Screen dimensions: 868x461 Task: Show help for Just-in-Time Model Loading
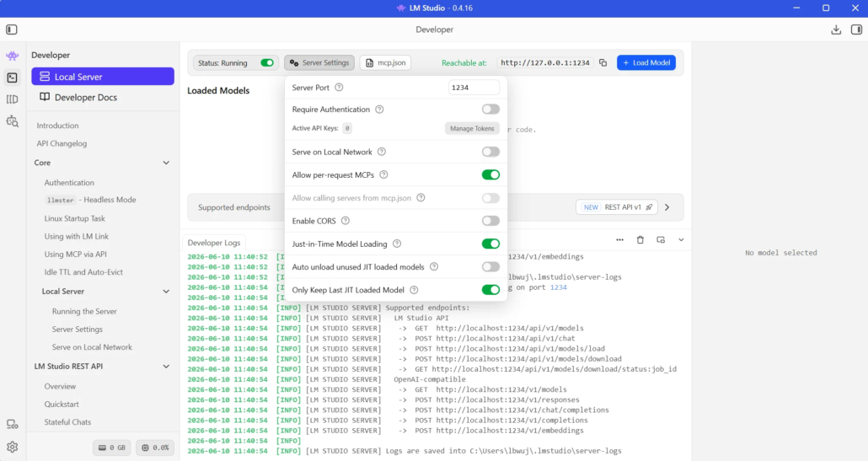pos(397,244)
